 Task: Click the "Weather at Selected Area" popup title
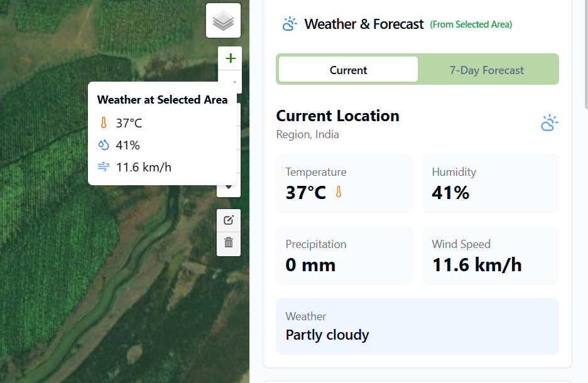coord(162,100)
